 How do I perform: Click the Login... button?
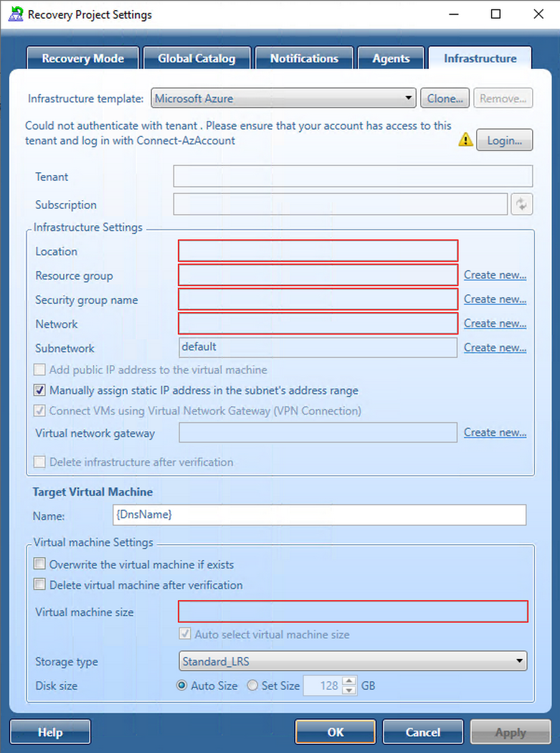504,141
